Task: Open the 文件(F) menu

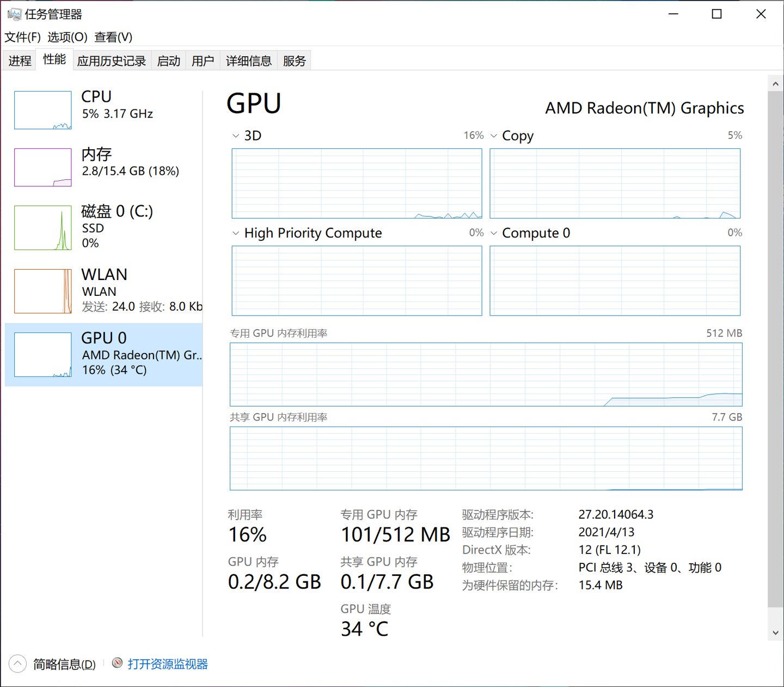Action: point(22,37)
